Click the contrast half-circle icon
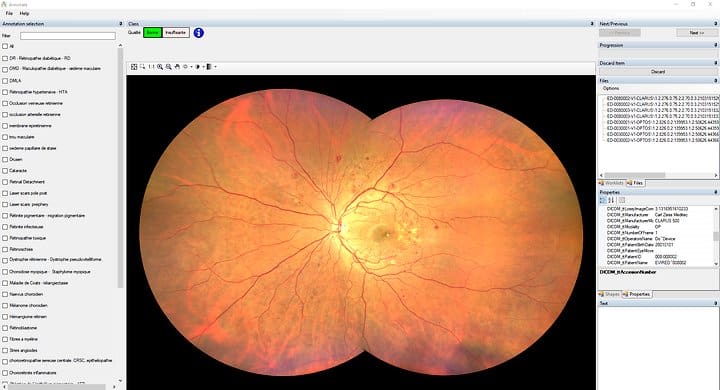 (197, 67)
